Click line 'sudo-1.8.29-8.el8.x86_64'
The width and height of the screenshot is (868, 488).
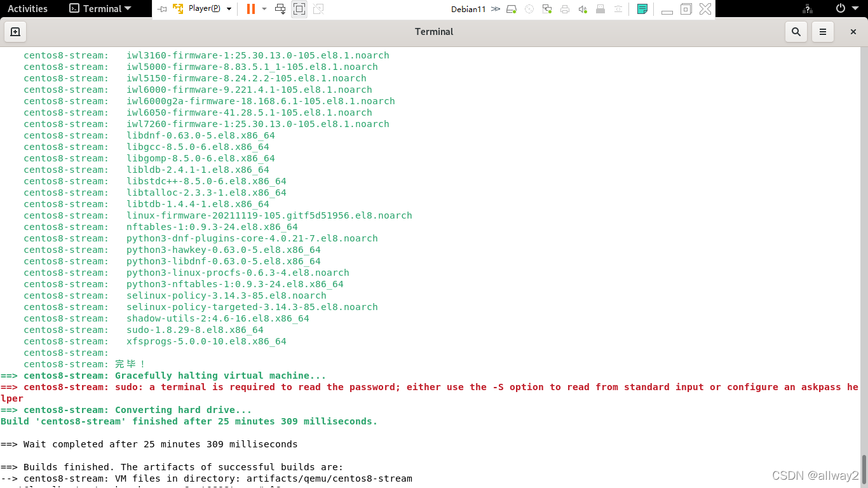click(x=195, y=330)
